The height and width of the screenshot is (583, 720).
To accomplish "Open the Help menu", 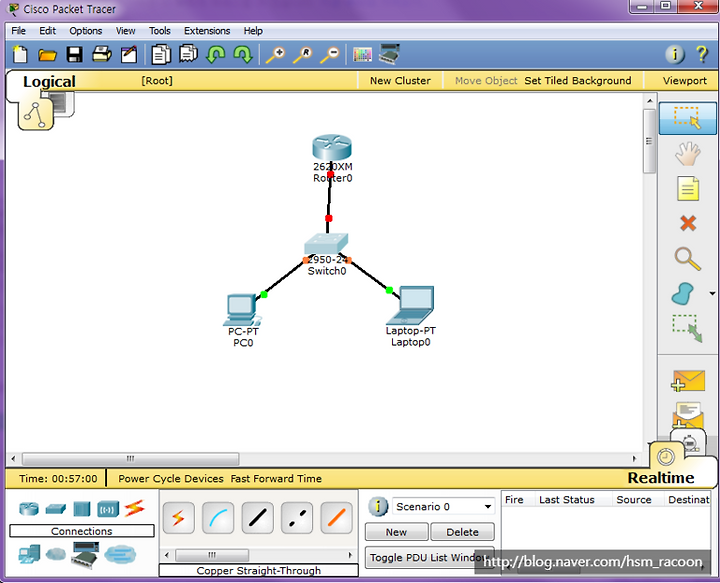I will pos(253,31).
